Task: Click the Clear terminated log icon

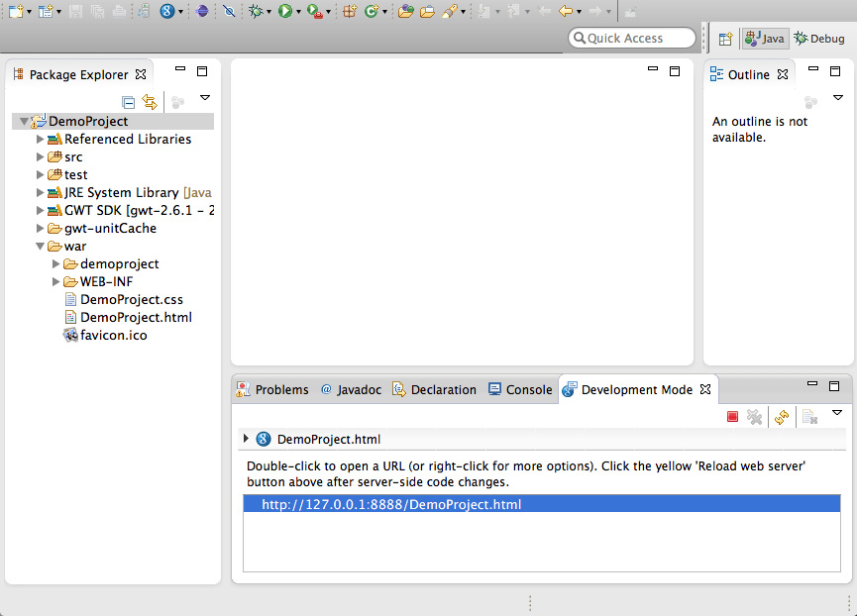Action: (x=809, y=417)
